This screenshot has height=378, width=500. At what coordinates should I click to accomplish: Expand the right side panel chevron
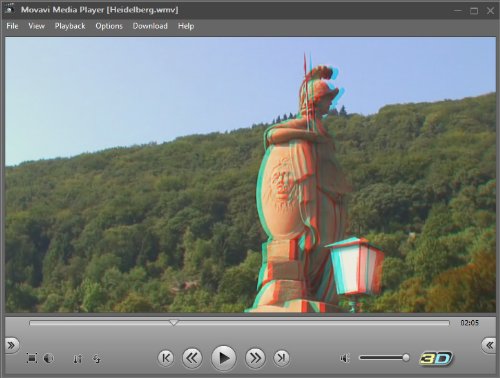(489, 345)
